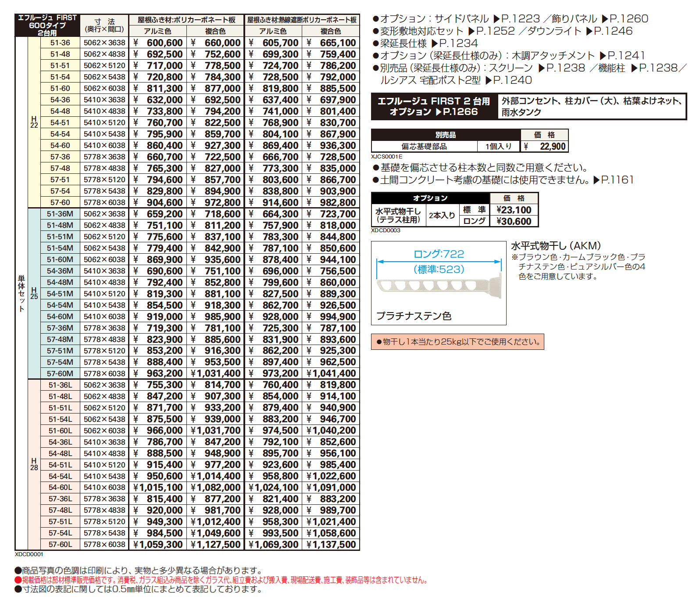Open page reference P.1246 for ダウンライト
Image resolution: width=700 pixels, height=604 pixels.
(610, 31)
